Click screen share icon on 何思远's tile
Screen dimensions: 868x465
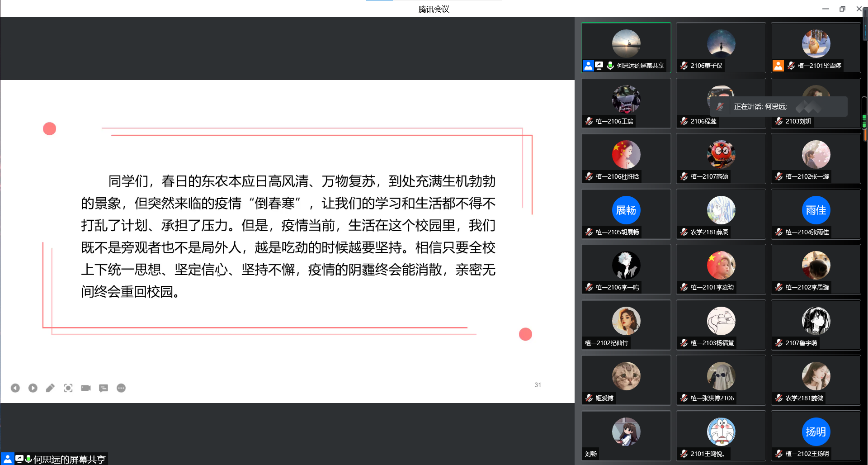pos(599,66)
